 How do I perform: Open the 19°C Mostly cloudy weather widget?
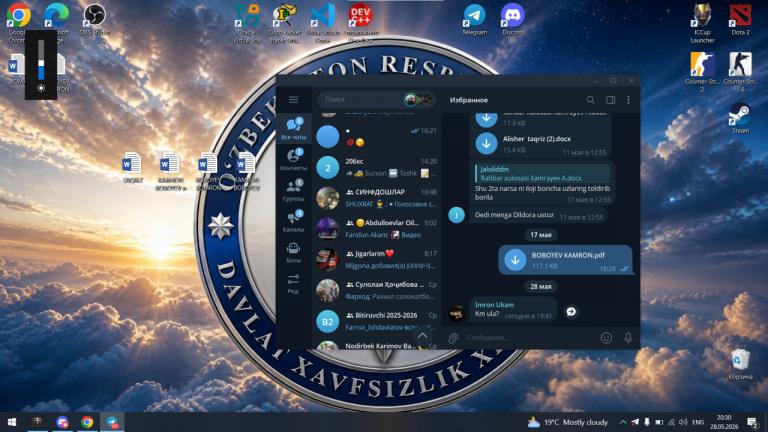click(x=567, y=422)
